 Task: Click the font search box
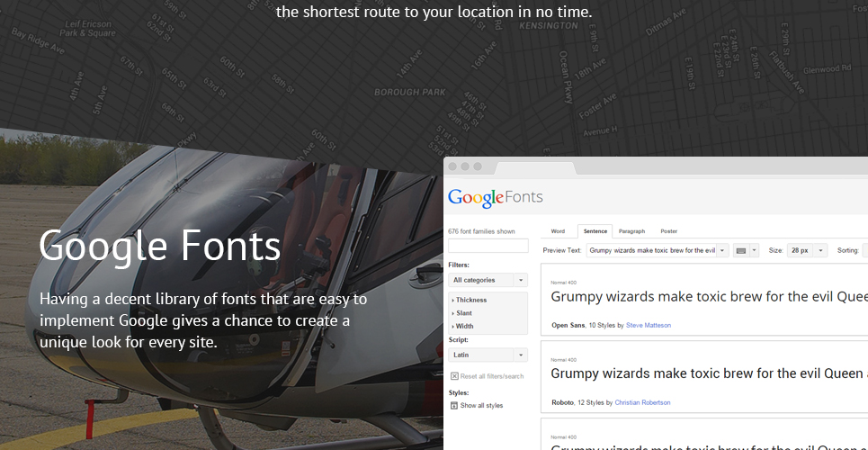(488, 246)
